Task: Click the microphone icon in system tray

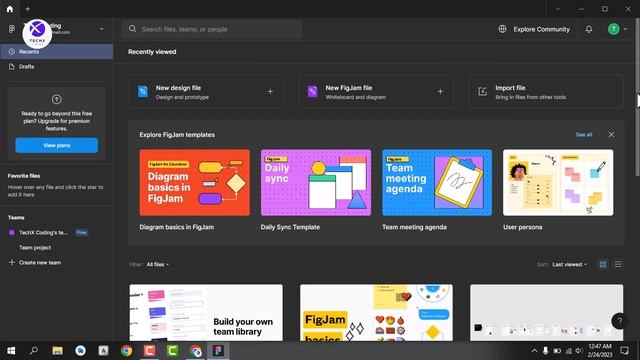Action: point(545,351)
